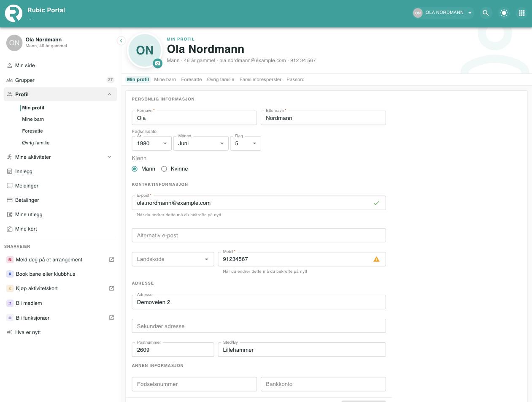This screenshot has width=532, height=402.
Task: Click the Bankkonto input field
Action: pos(323,384)
